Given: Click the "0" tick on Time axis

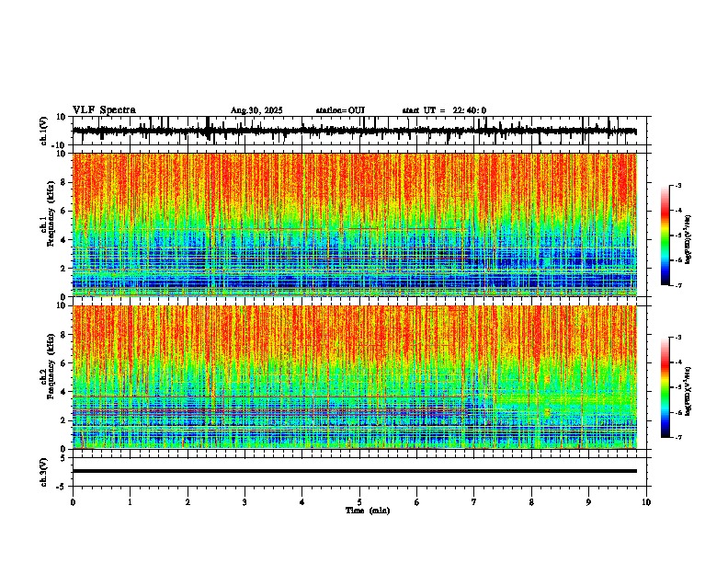Looking at the screenshot, I should pos(73,502).
